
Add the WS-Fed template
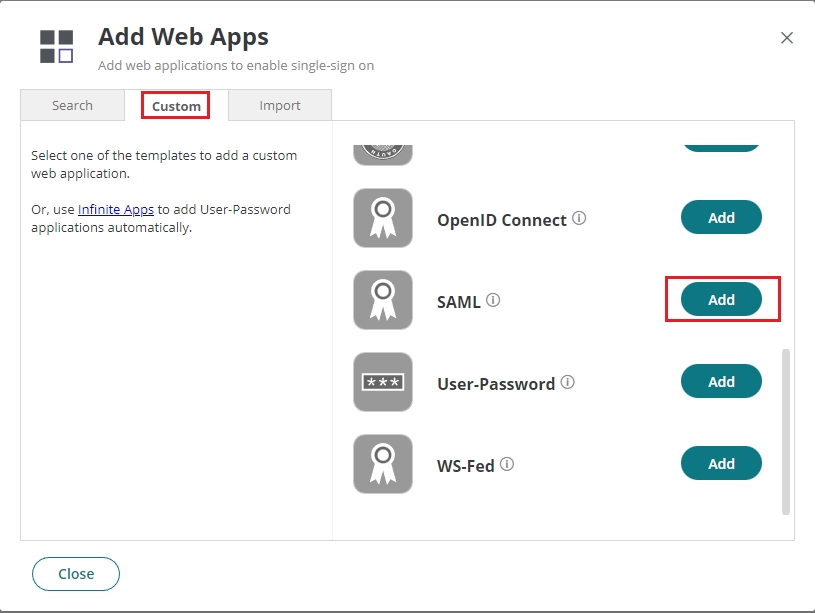(721, 464)
